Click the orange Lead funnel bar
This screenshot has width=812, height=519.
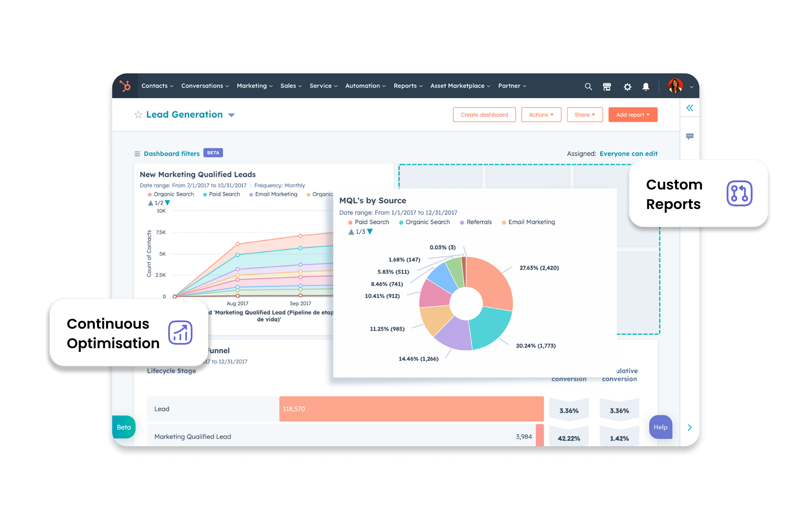411,409
